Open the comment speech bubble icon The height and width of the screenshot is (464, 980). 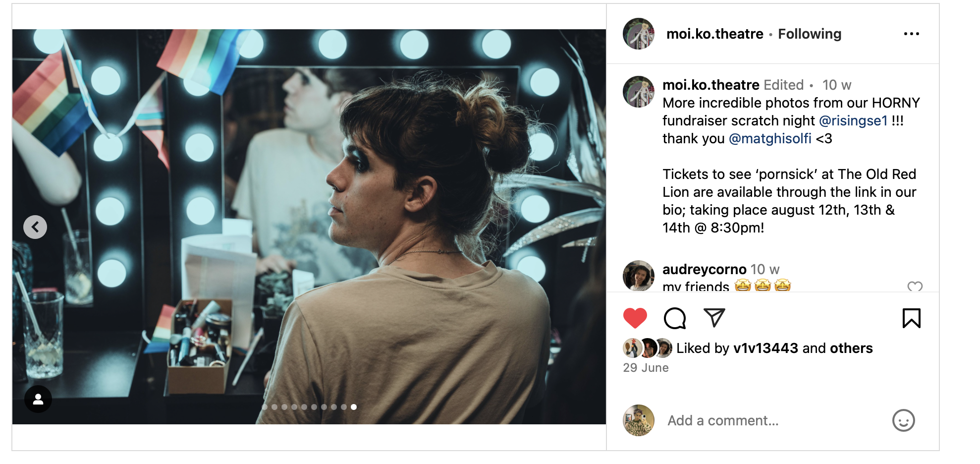(674, 318)
